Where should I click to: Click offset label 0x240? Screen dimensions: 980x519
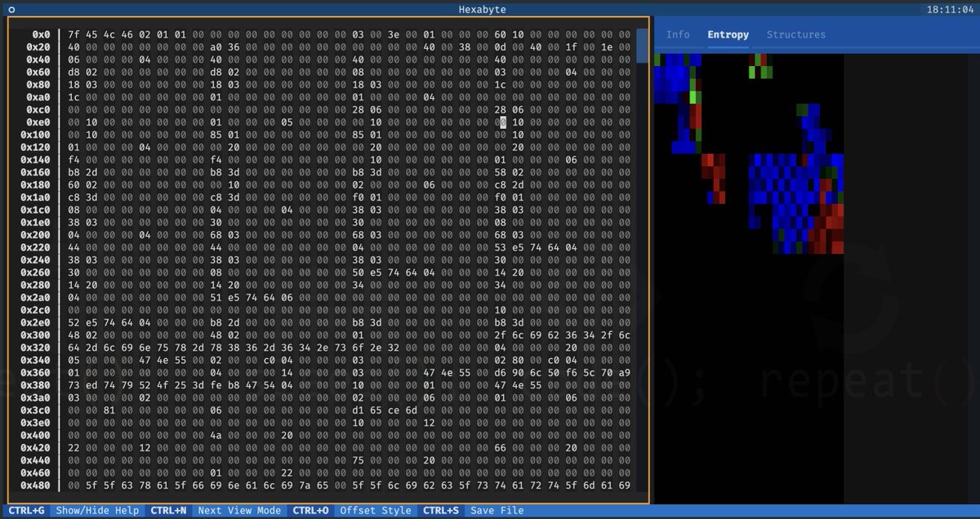pyautogui.click(x=35, y=259)
